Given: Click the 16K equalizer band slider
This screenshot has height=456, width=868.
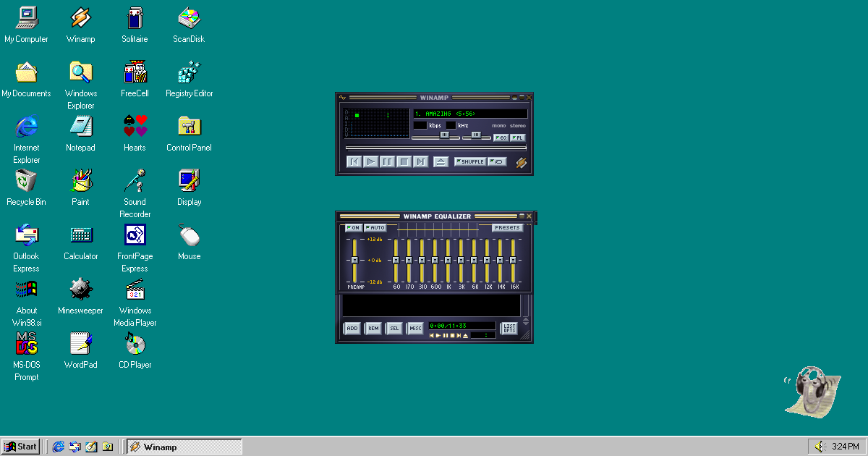Looking at the screenshot, I should tap(514, 260).
